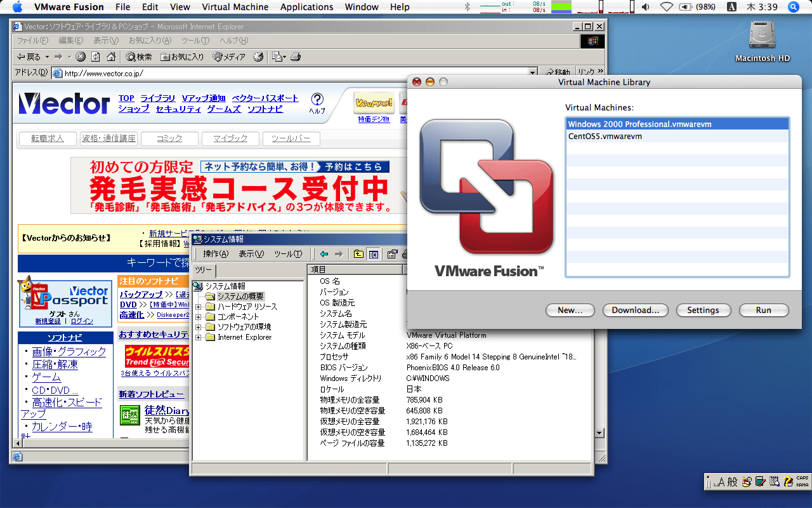The height and width of the screenshot is (508, 812).
Task: Toggle the show/hide console tree icon in システム情報
Action: click(x=373, y=254)
